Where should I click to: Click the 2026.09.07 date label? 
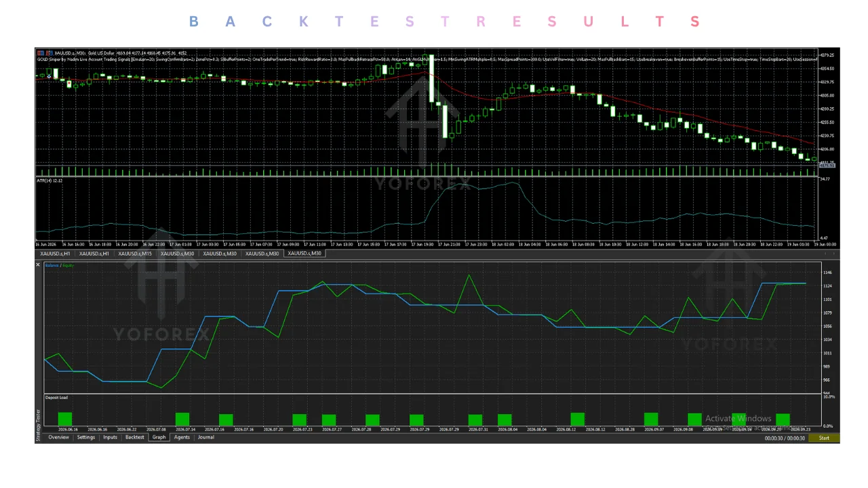[x=654, y=430]
